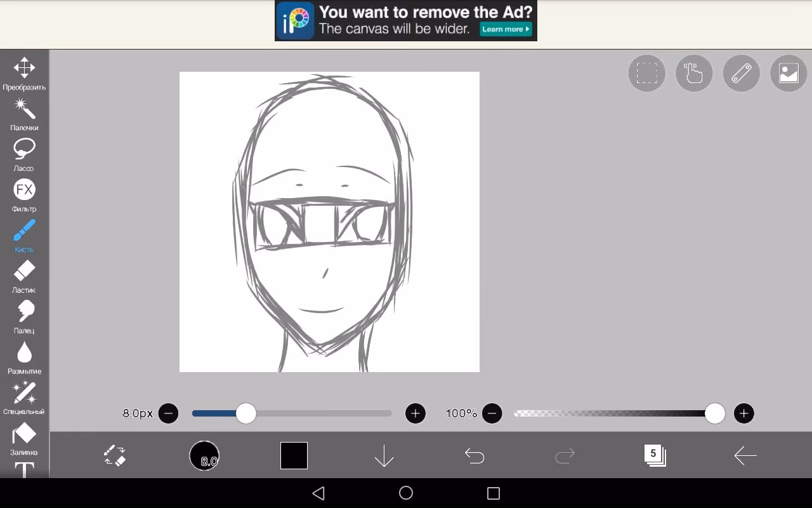Redo the undone stroke
The image size is (812, 508).
(565, 455)
